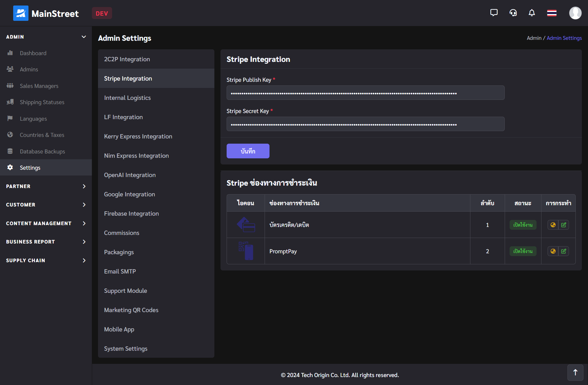Viewport: 588px width, 385px height.
Task: Open the Internal Logistics tab
Action: [156, 98]
